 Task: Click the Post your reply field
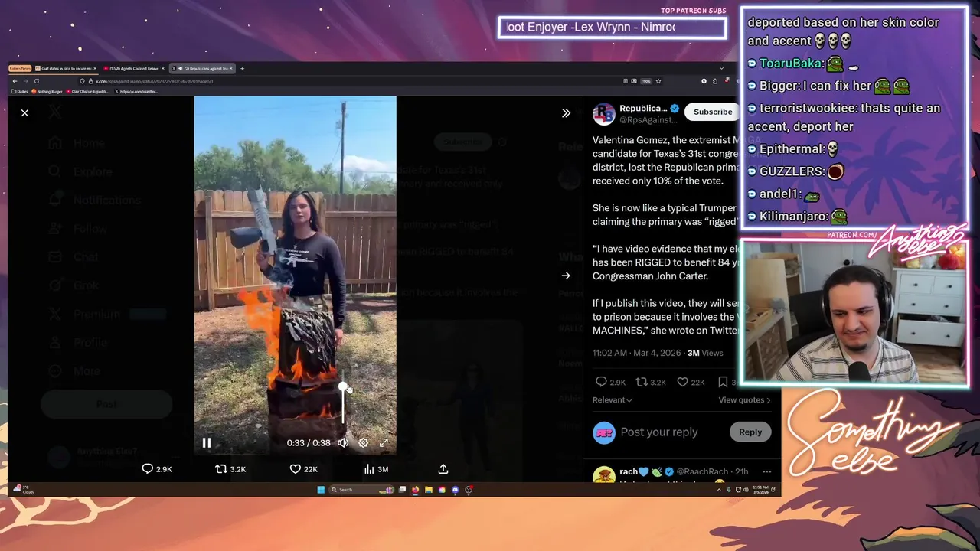tap(659, 432)
